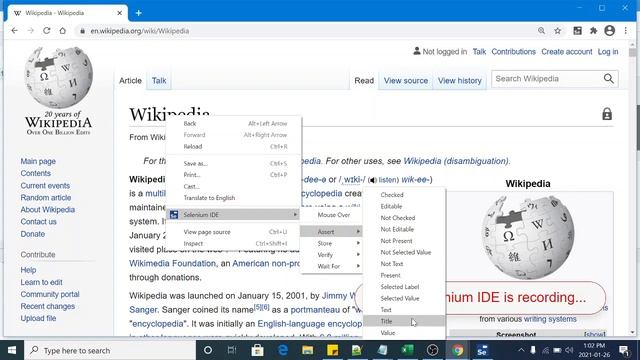Switch to Chrome on the taskbar

click(x=458, y=350)
